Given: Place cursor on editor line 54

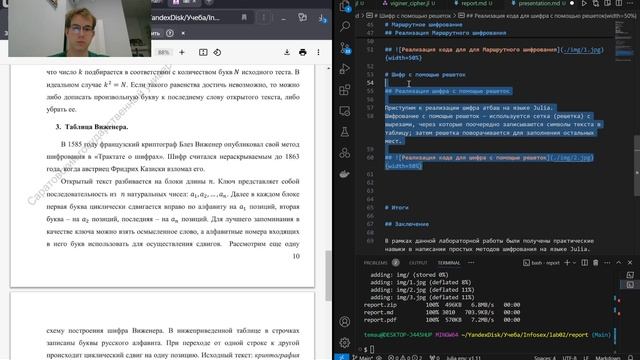Looking at the screenshot, I should pyautogui.click(x=494, y=83).
